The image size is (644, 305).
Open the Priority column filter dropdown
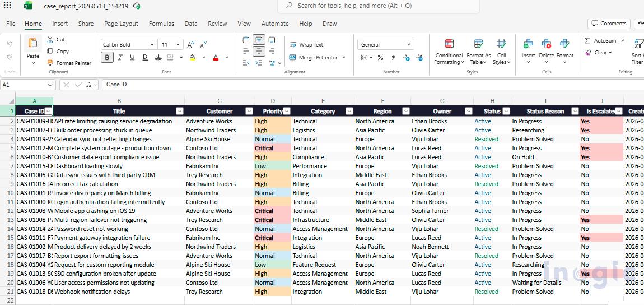(287, 111)
